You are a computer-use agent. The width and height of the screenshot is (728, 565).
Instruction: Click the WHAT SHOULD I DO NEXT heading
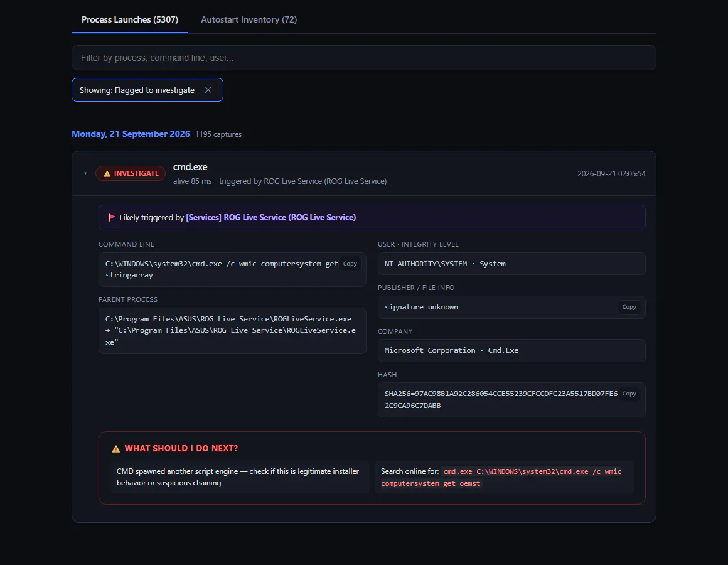pyautogui.click(x=181, y=448)
